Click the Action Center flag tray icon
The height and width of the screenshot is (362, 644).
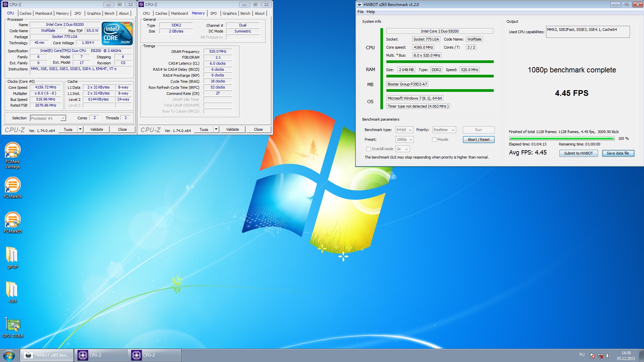click(x=592, y=355)
